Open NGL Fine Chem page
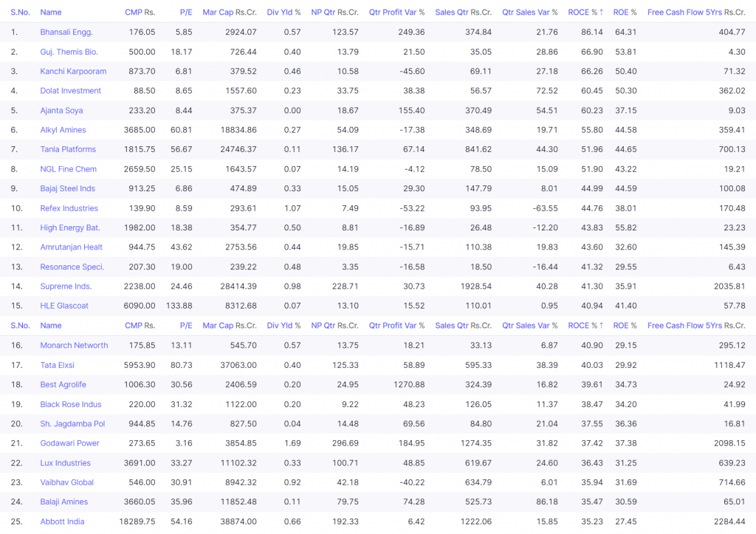 [x=68, y=169]
